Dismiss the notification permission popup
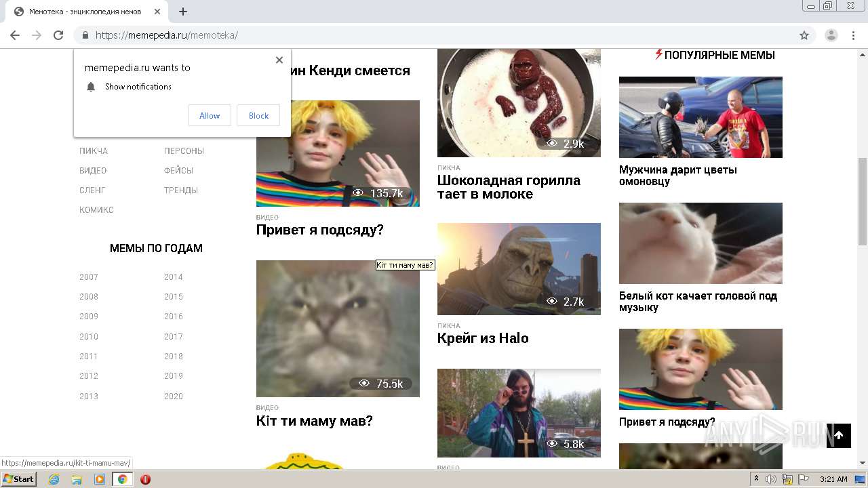 [279, 60]
